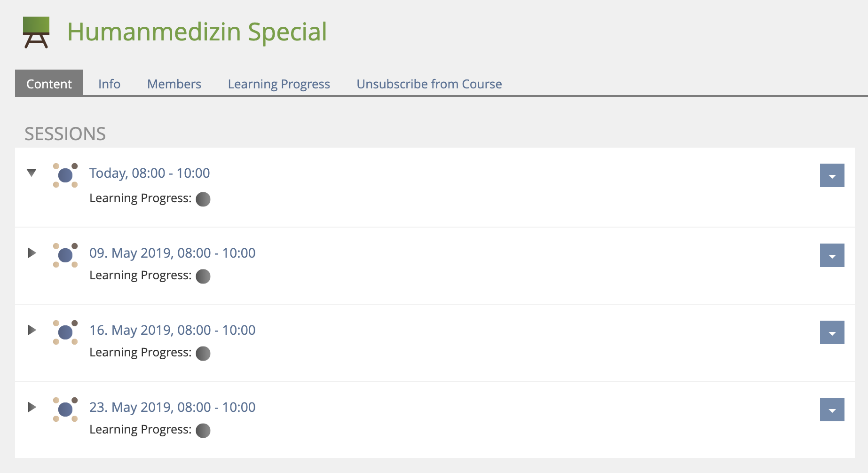Open the Members tab
Screen dimensions: 868x473
click(x=174, y=84)
